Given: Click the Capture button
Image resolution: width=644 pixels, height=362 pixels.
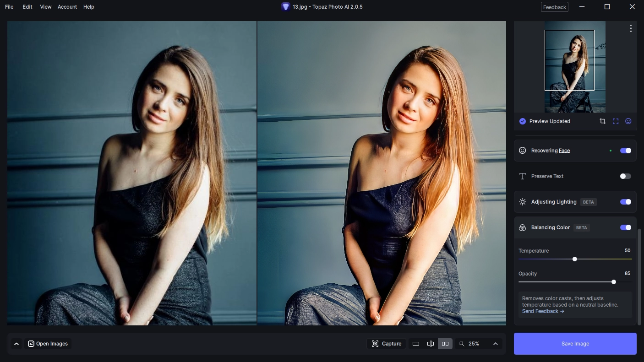Looking at the screenshot, I should (x=387, y=344).
